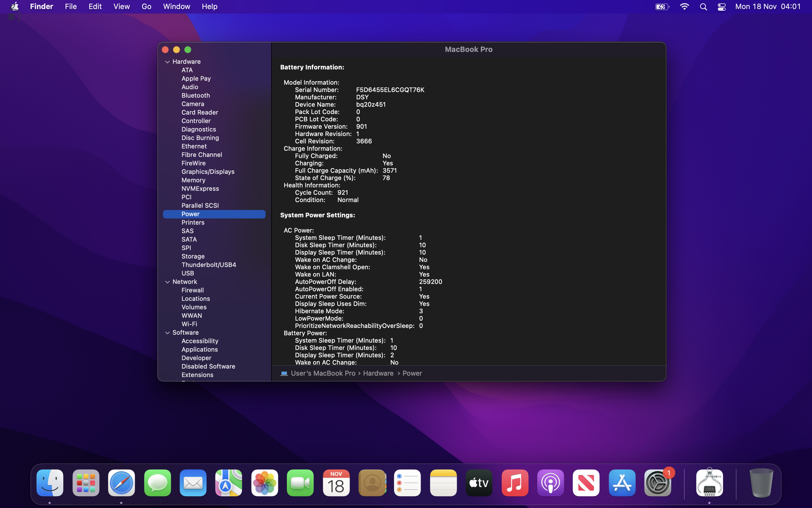Open the Apple menu
Screen dimensions: 812x508
tap(14, 6)
